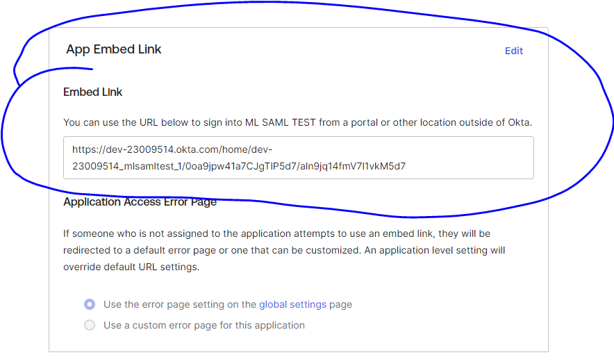Open the global settings link
The height and width of the screenshot is (364, 614).
292,304
